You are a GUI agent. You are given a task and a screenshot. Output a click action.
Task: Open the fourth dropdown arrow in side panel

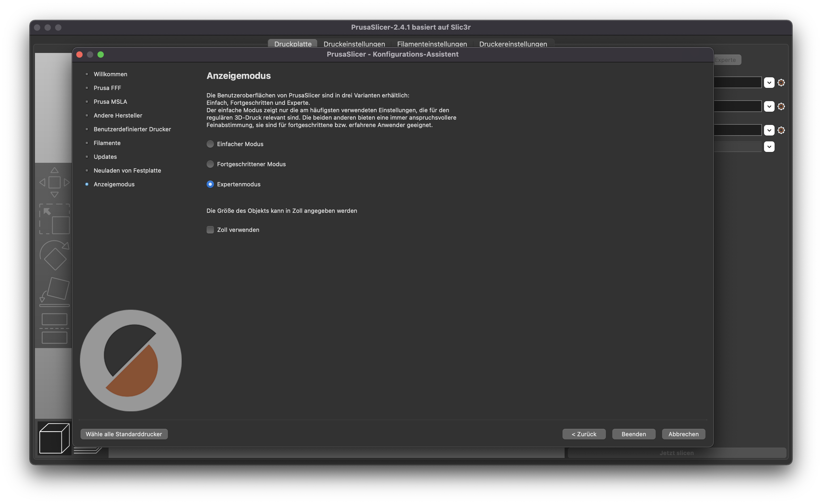click(769, 147)
